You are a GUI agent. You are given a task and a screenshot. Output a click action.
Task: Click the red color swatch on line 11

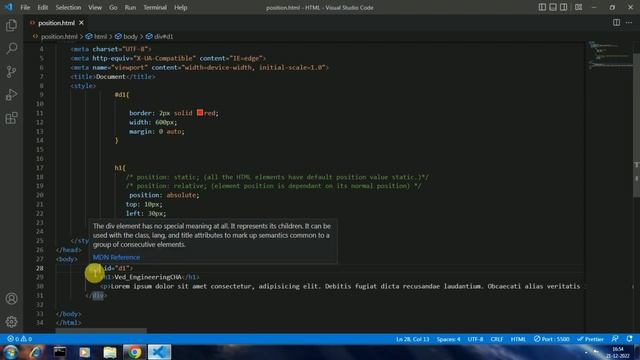point(200,113)
